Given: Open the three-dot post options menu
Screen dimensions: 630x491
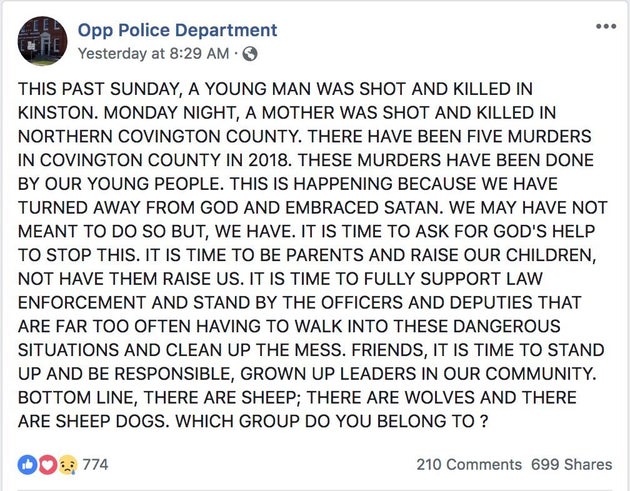Looking at the screenshot, I should coord(605,25).
